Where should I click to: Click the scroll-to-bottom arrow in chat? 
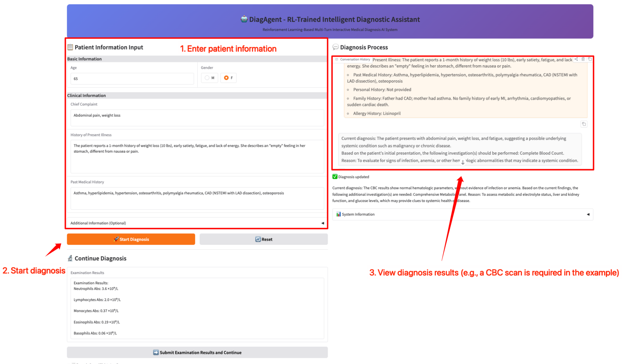tap(463, 162)
